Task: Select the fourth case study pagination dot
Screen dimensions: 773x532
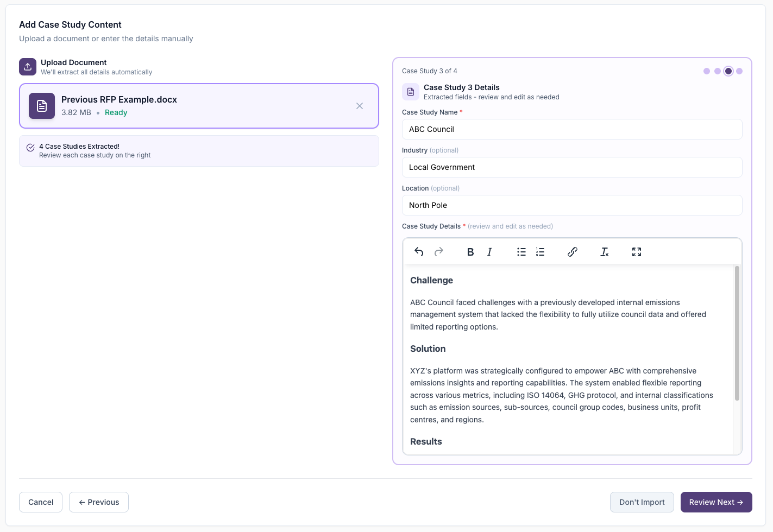Action: click(739, 71)
